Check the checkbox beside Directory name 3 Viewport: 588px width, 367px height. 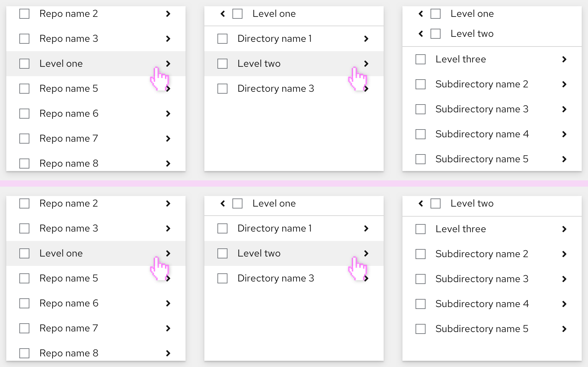(222, 89)
